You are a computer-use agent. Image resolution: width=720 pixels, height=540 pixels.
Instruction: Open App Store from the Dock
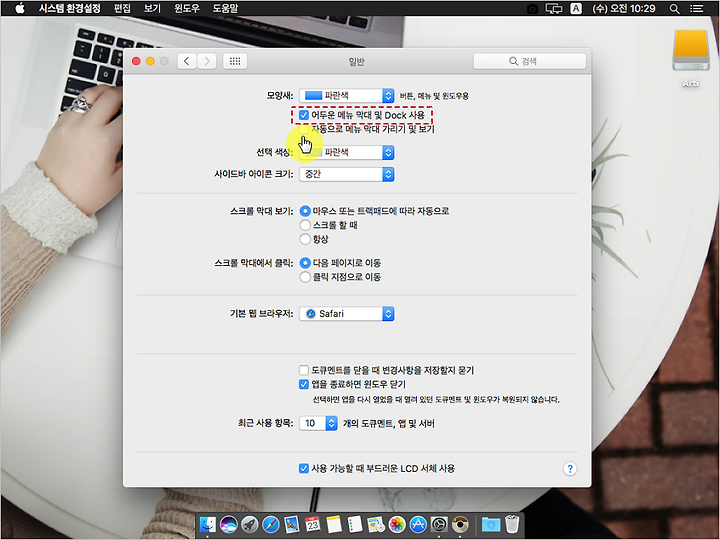pyautogui.click(x=418, y=524)
